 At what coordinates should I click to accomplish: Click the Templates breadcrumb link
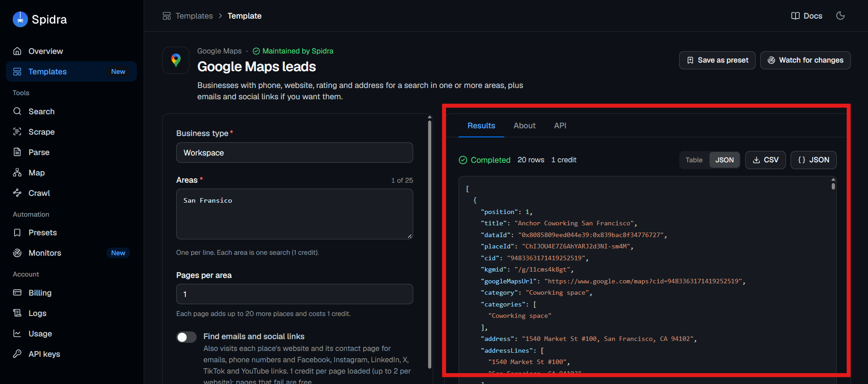(x=194, y=16)
